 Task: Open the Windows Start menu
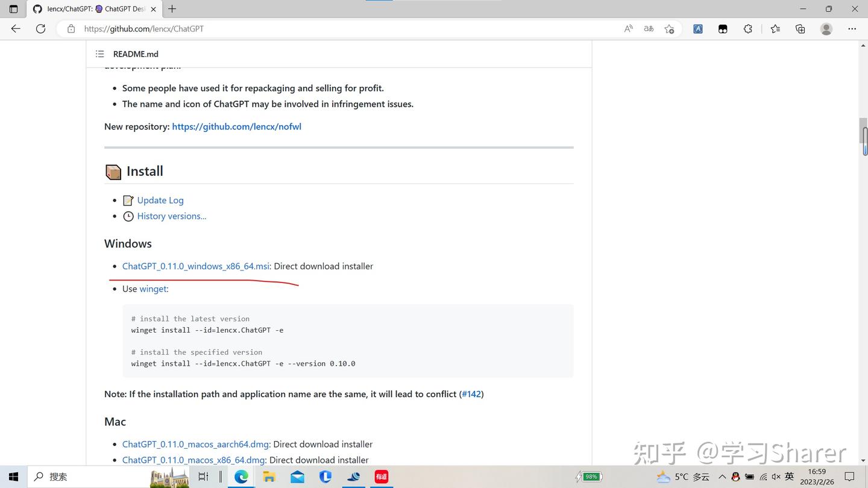click(13, 477)
